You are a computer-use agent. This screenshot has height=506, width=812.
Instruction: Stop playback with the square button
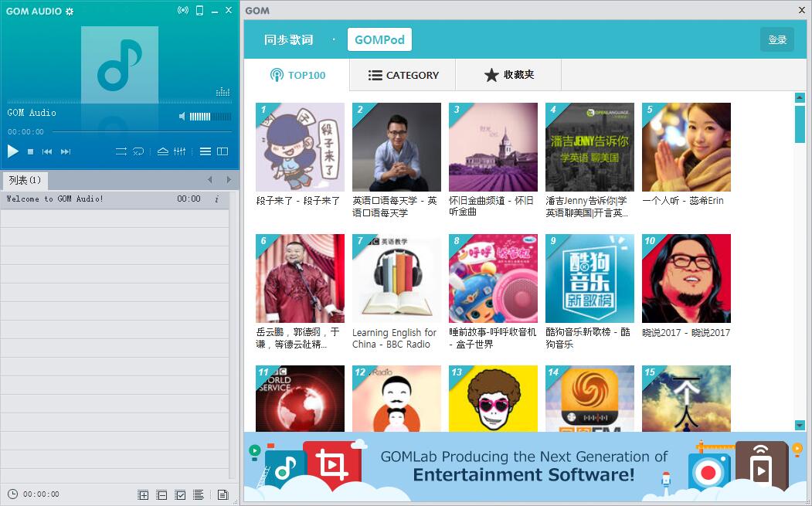(31, 151)
